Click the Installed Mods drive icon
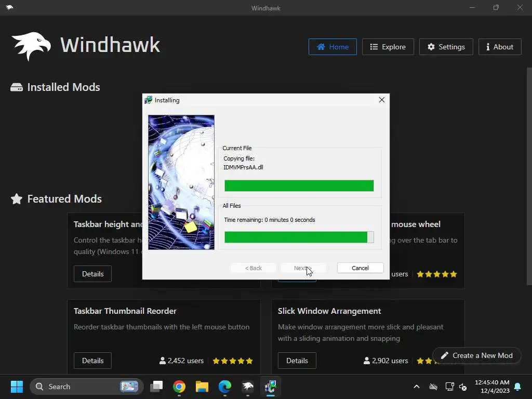Viewport: 532px width, 399px height. 17,87
